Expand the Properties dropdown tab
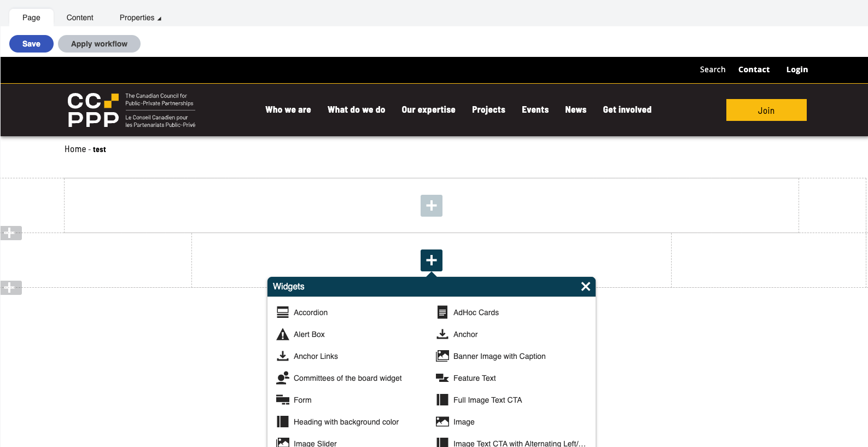The height and width of the screenshot is (447, 868). pyautogui.click(x=140, y=18)
